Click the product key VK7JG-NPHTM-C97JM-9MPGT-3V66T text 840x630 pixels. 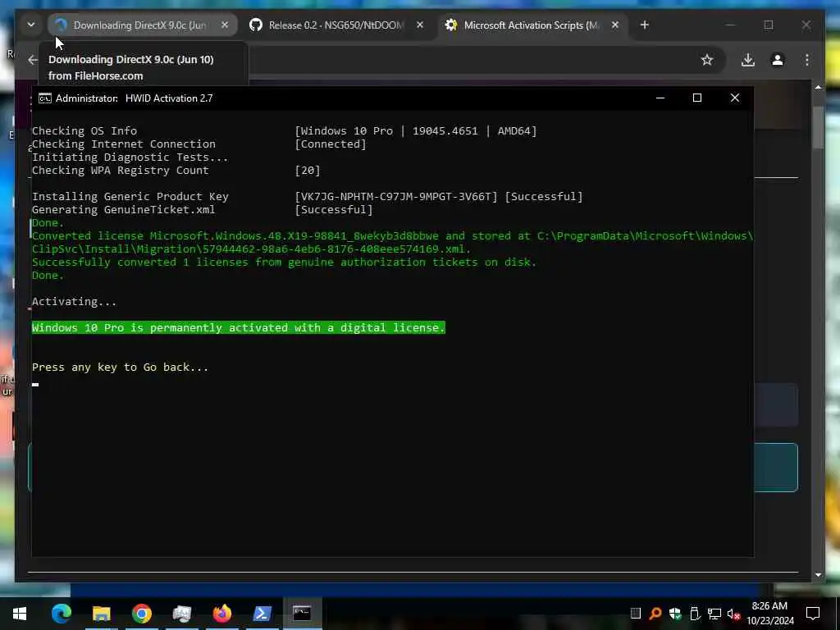click(396, 197)
